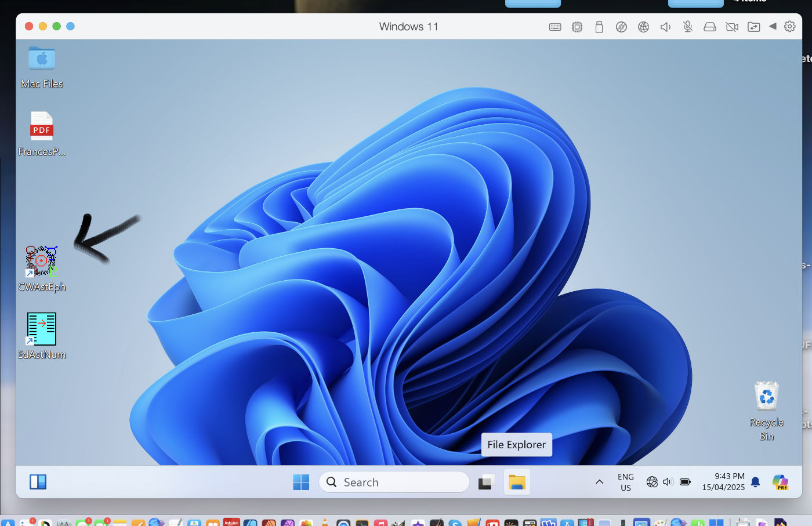Click the taskbar Search box
The width and height of the screenshot is (812, 526).
[x=394, y=482]
